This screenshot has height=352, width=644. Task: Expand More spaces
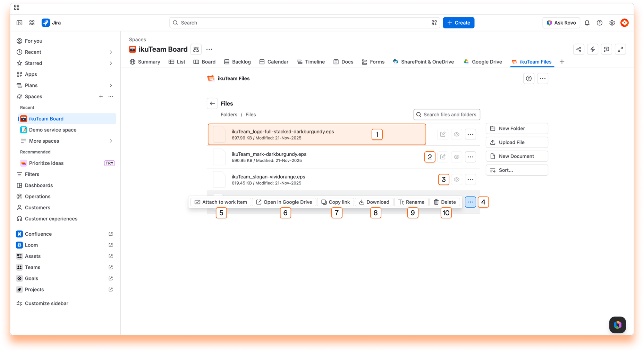click(111, 141)
